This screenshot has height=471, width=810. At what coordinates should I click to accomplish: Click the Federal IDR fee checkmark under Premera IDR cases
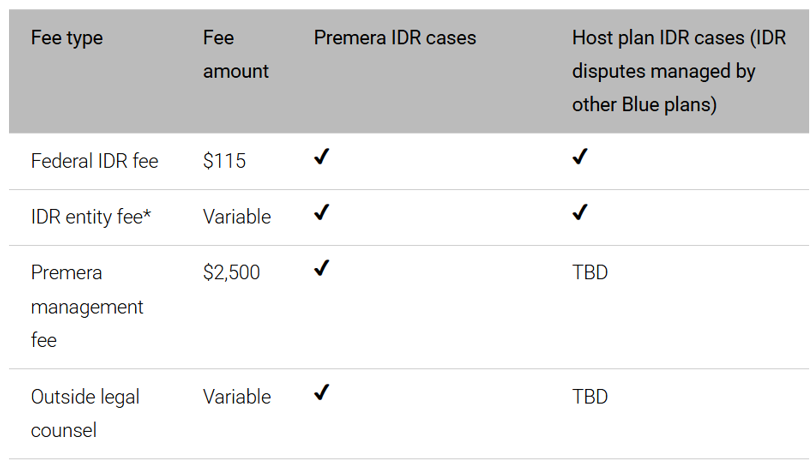point(321,158)
